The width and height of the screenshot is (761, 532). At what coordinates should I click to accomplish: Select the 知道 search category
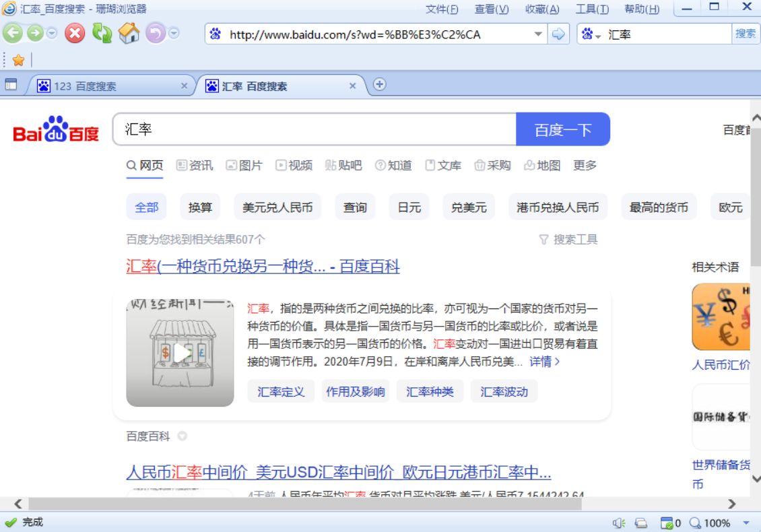click(x=393, y=166)
